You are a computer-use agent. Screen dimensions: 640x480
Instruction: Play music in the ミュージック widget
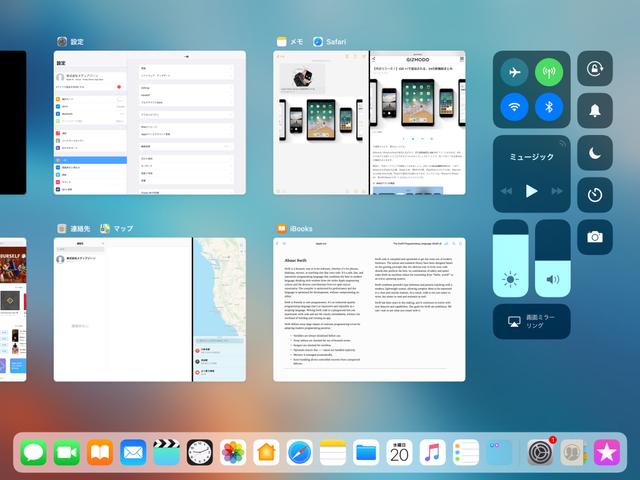click(531, 191)
